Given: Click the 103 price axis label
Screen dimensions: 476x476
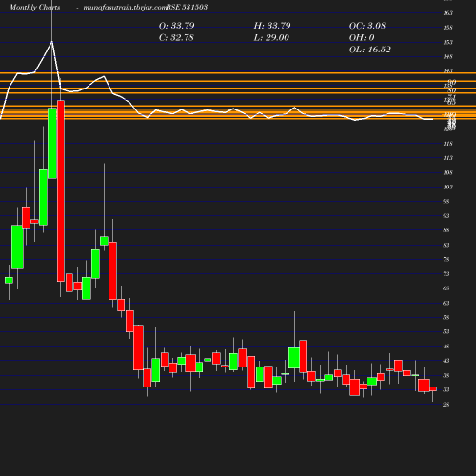Looking at the screenshot, I should [447, 187].
